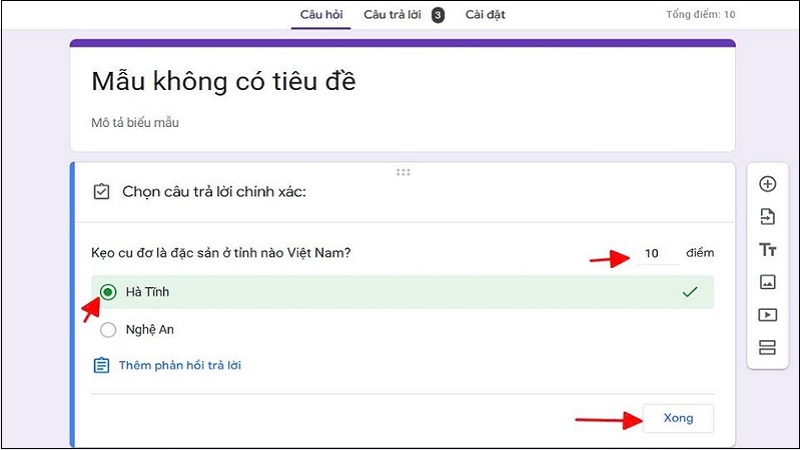Add a section from the sidebar
The image size is (800, 450).
click(767, 347)
